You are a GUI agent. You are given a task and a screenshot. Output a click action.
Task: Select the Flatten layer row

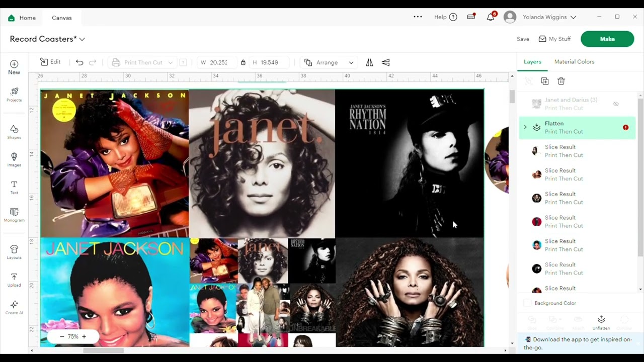[x=577, y=128]
